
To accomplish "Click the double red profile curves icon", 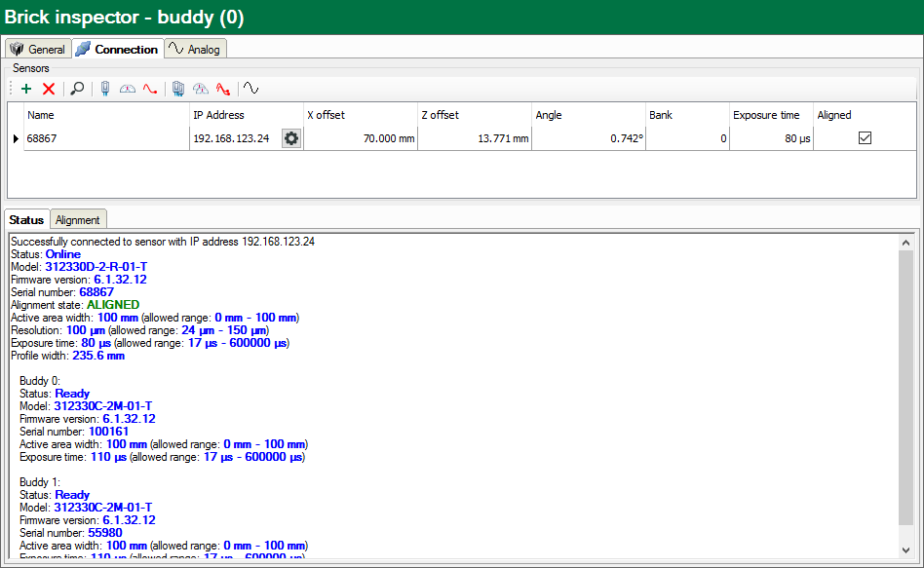I will point(223,89).
